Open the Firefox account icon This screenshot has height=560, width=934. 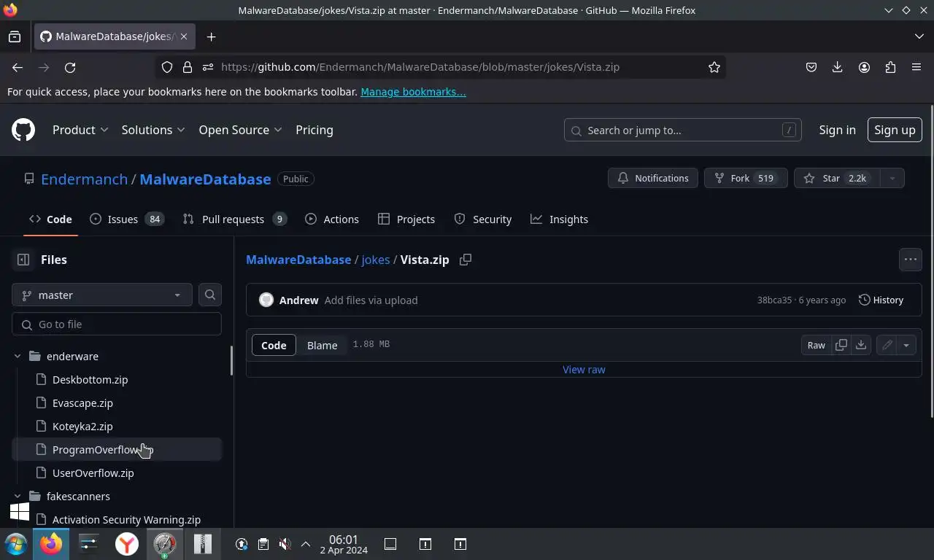point(864,67)
